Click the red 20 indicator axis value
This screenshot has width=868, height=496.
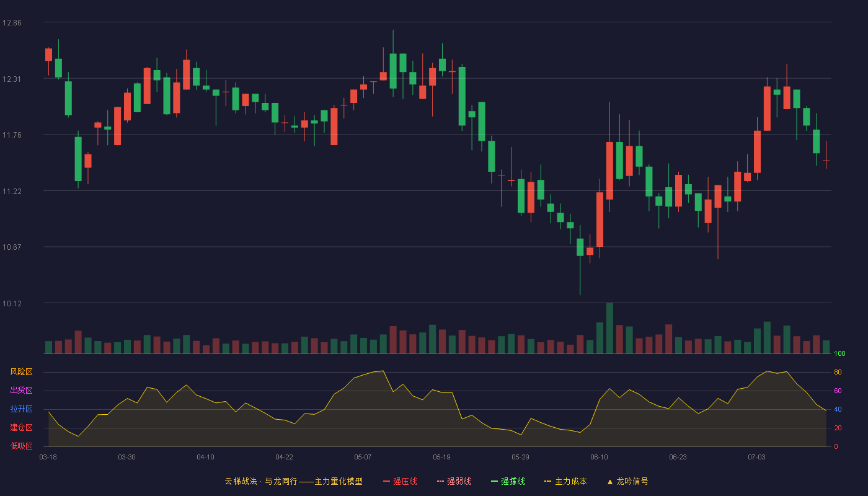pyautogui.click(x=838, y=428)
